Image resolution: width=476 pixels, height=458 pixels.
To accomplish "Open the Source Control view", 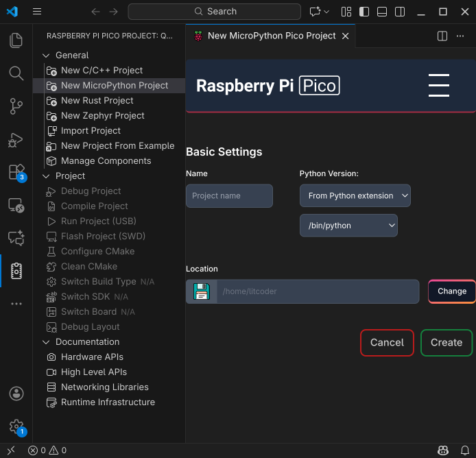I will point(16,106).
